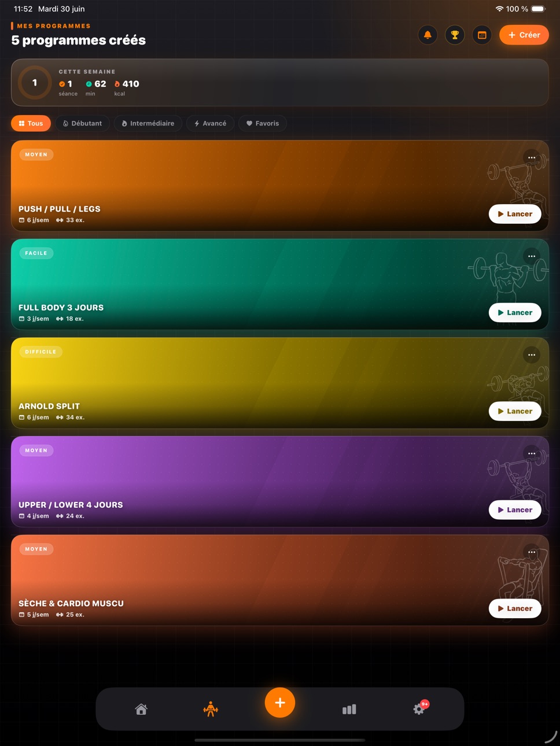
Task: Click the MOYEN badge on Sèche & Cardio card
Action: coord(36,549)
